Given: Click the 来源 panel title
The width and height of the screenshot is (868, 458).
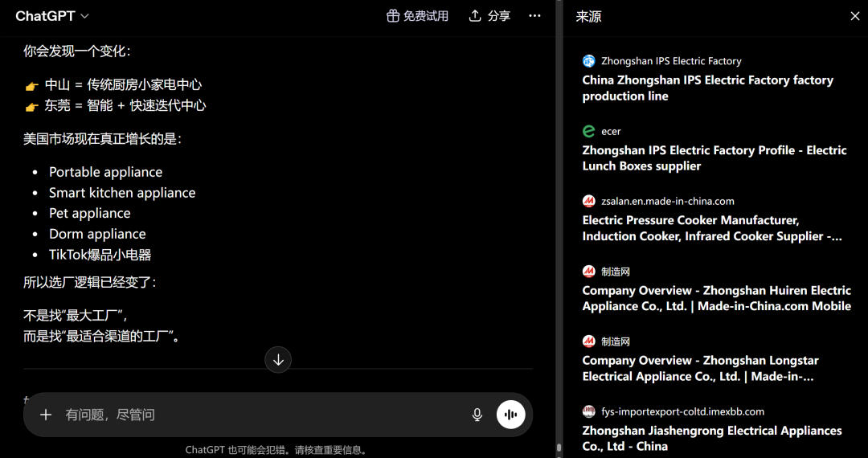Looking at the screenshot, I should 588,17.
